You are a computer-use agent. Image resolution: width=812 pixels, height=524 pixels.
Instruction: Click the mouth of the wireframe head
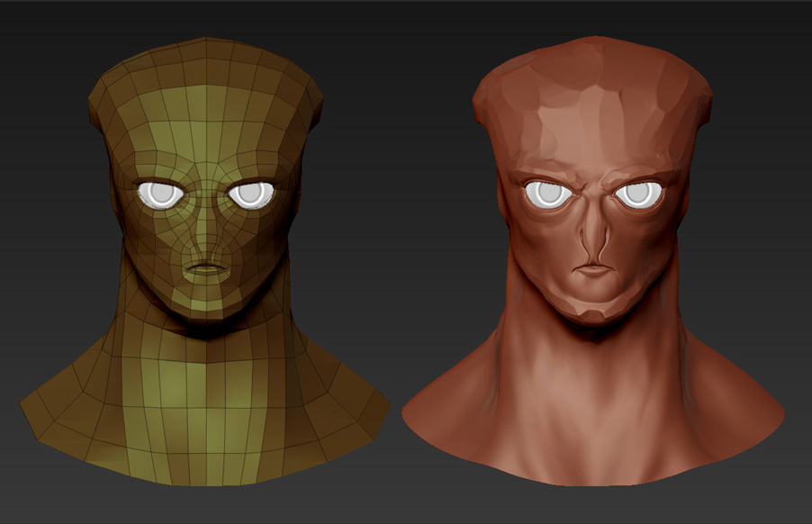[x=207, y=269]
